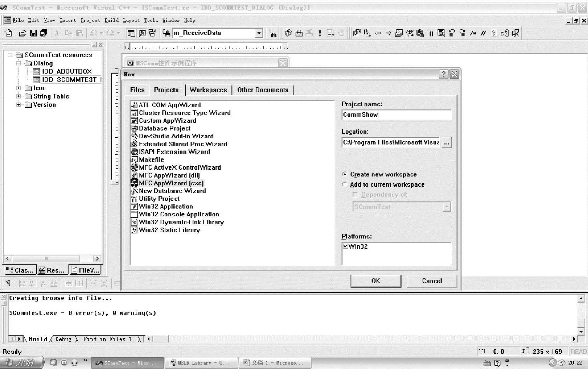Image resolution: width=588 pixels, height=369 pixels.
Task: Click the Start button on taskbar
Action: click(x=22, y=363)
